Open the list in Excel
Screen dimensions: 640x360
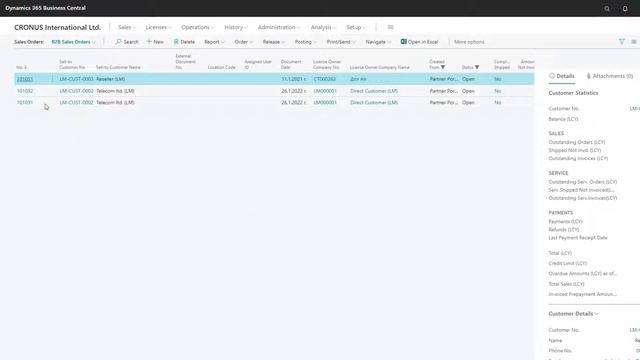coord(419,42)
